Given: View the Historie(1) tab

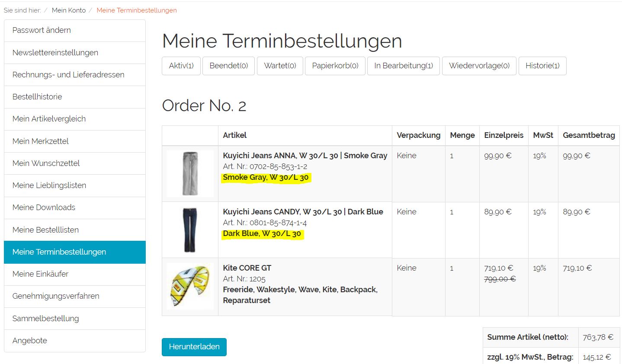Looking at the screenshot, I should [x=542, y=66].
